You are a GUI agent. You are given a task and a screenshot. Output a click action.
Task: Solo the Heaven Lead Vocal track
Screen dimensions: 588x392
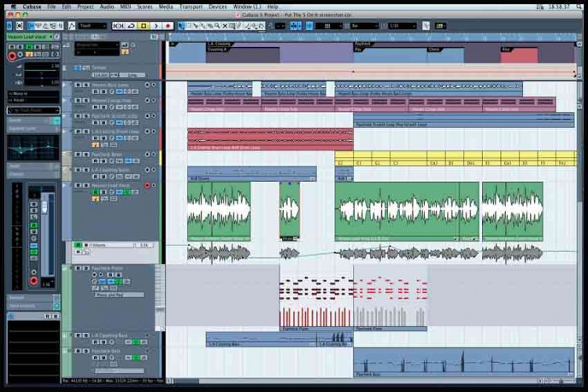click(85, 185)
